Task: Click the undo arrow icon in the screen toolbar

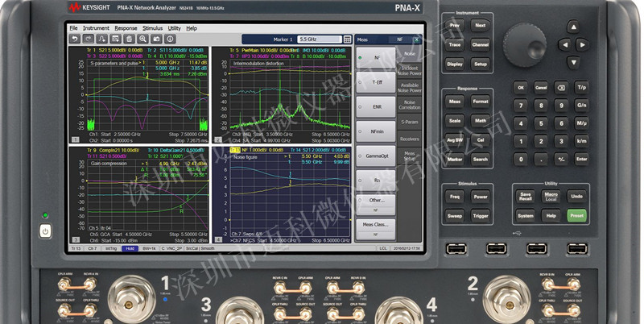Action: pyautogui.click(x=74, y=39)
